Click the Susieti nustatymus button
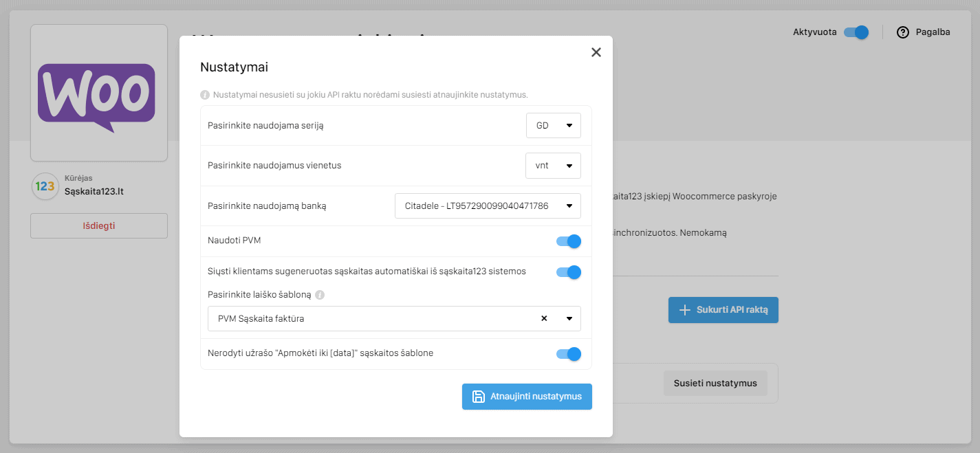 (x=715, y=383)
